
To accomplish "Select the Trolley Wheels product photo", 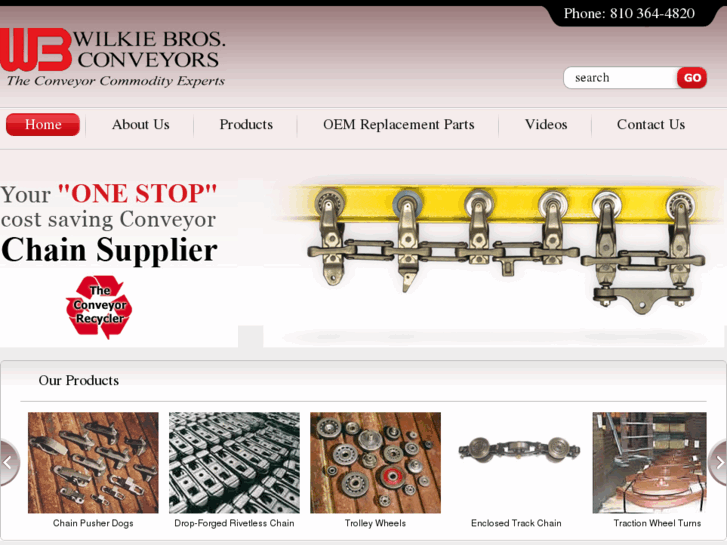I will click(376, 462).
